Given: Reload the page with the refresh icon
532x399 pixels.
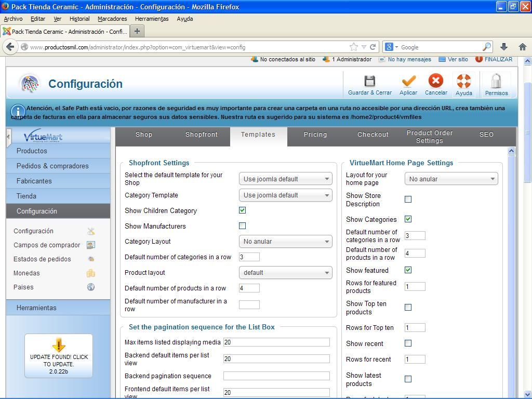Looking at the screenshot, I should tap(373, 47).
